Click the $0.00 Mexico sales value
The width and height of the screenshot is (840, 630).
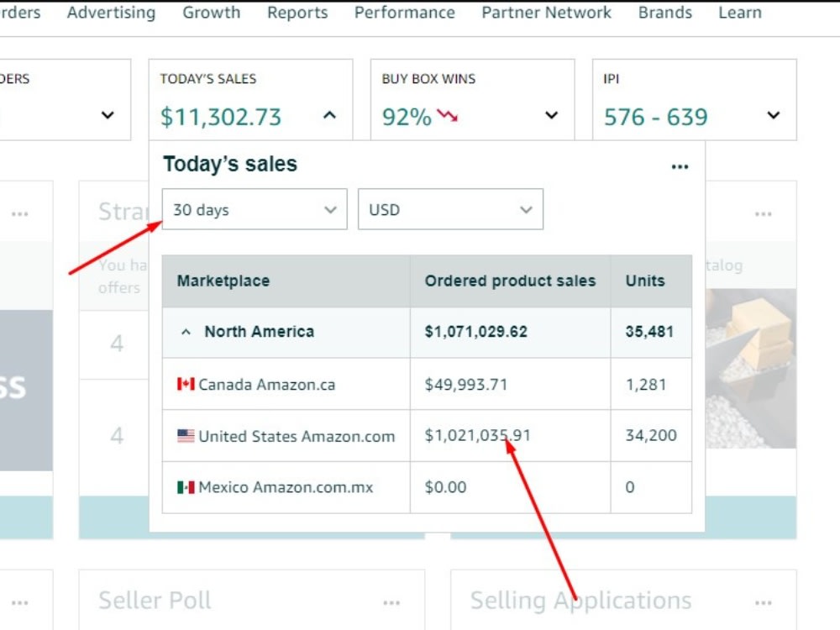coord(445,487)
